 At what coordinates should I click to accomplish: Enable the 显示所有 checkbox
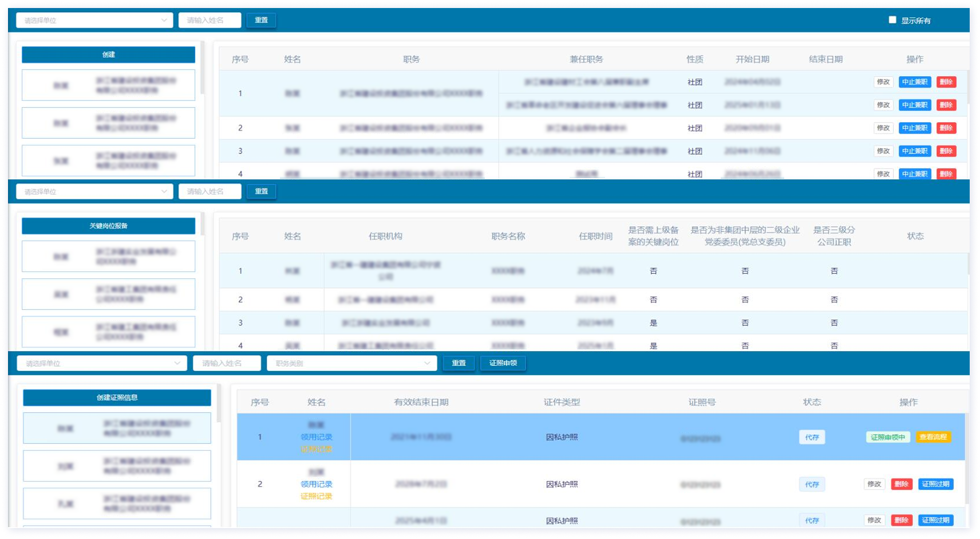892,20
